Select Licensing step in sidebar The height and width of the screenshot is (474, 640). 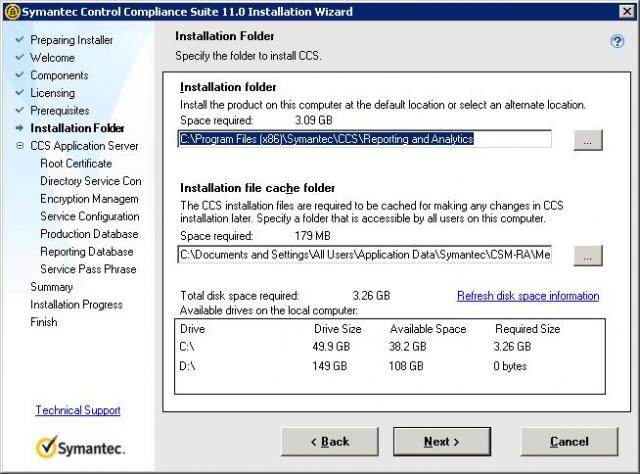pyautogui.click(x=52, y=93)
